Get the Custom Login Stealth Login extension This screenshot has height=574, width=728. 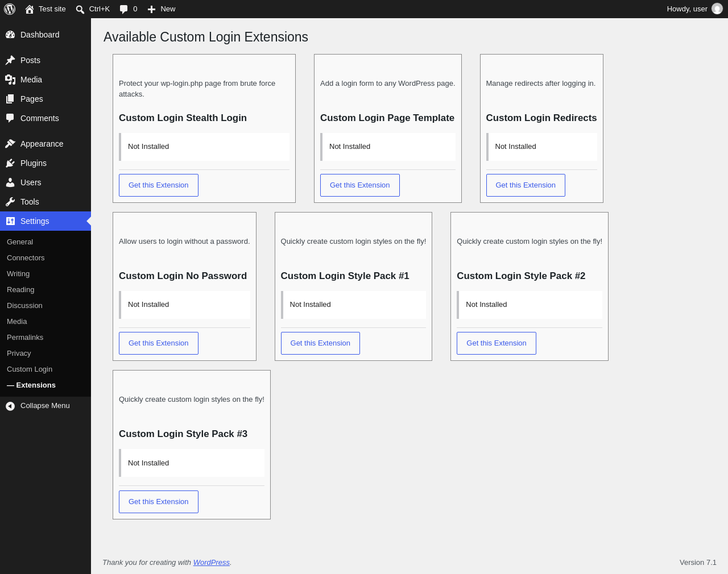pos(159,185)
